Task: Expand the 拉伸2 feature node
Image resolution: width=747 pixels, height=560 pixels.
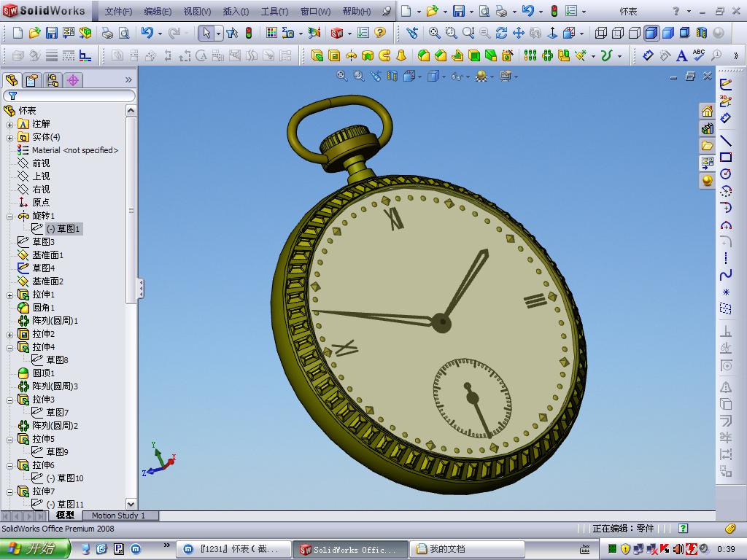Action: click(9, 335)
